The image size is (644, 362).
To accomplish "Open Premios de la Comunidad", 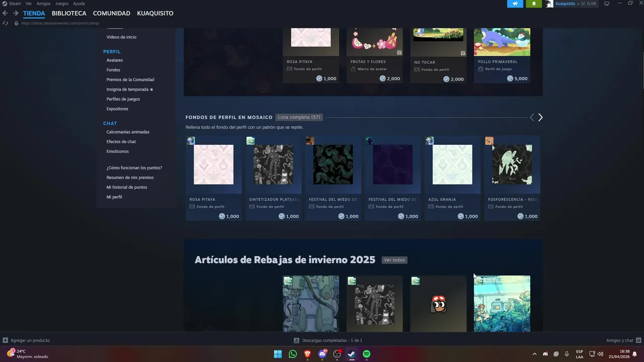I will [130, 79].
